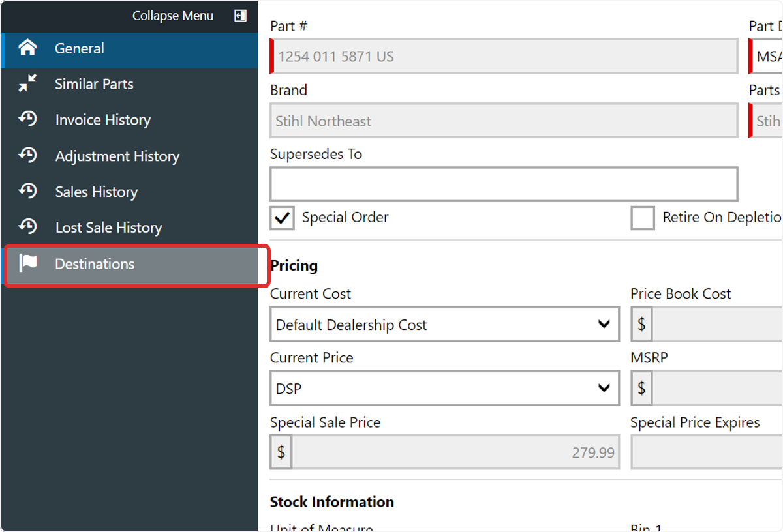Screen dimensions: 783x532
Task: Click the Collapse Menu label
Action: (x=173, y=16)
